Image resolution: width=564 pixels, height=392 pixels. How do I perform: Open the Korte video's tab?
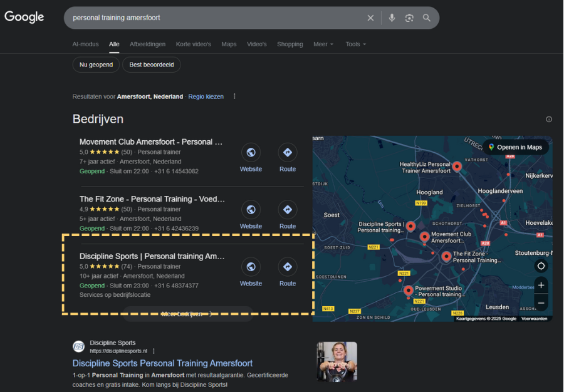tap(193, 44)
